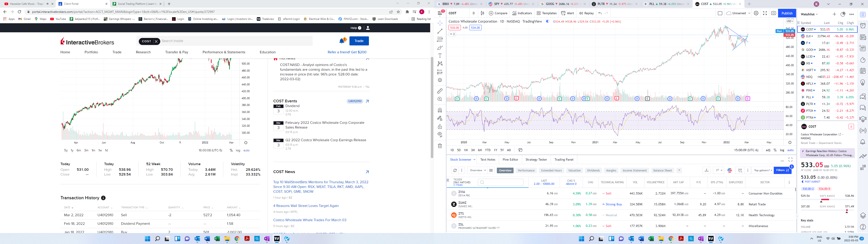Image resolution: width=868 pixels, height=244 pixels.
Task: Toggle percent scale on TradingView chart
Action: point(775,150)
